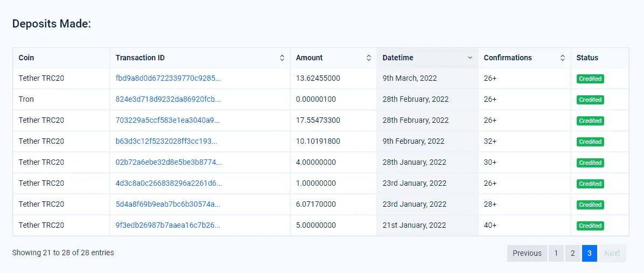Select confirmations value 32+

490,141
